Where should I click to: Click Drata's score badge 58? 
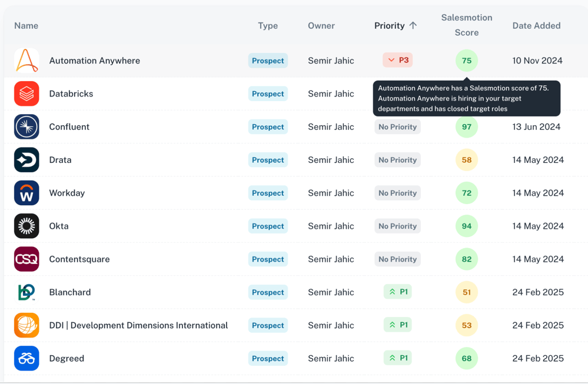(x=467, y=160)
